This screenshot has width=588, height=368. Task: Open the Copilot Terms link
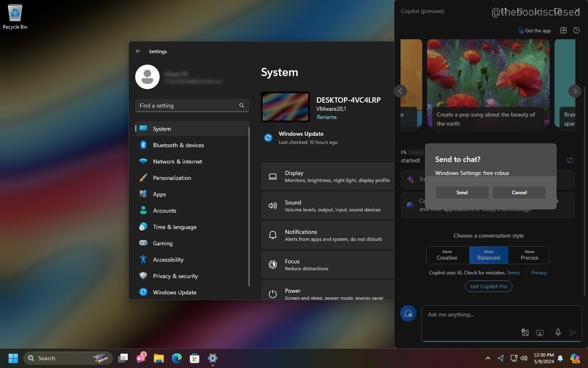[513, 273]
